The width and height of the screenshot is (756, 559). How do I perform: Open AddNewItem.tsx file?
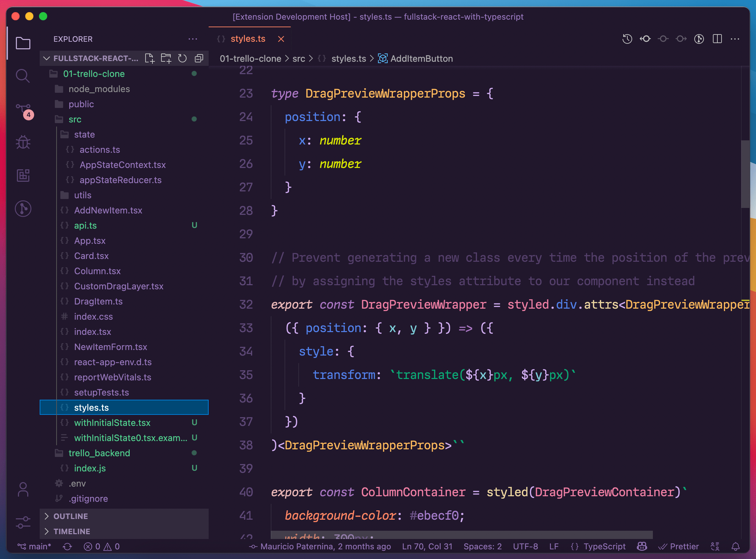pos(124,210)
